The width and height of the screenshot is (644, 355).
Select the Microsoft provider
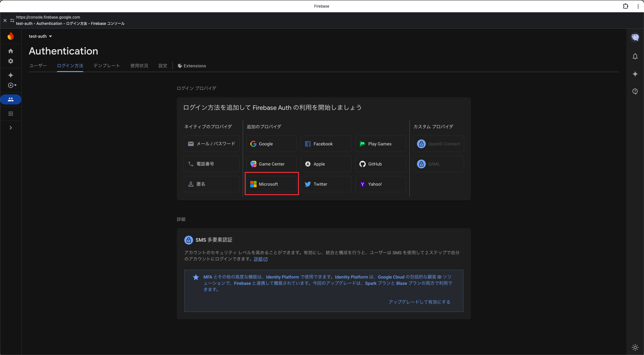(x=271, y=184)
